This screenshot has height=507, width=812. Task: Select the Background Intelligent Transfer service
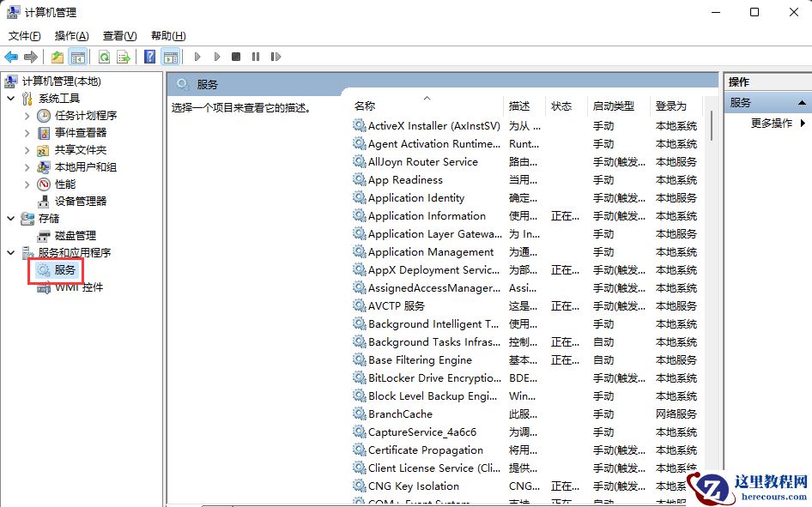pos(427,323)
